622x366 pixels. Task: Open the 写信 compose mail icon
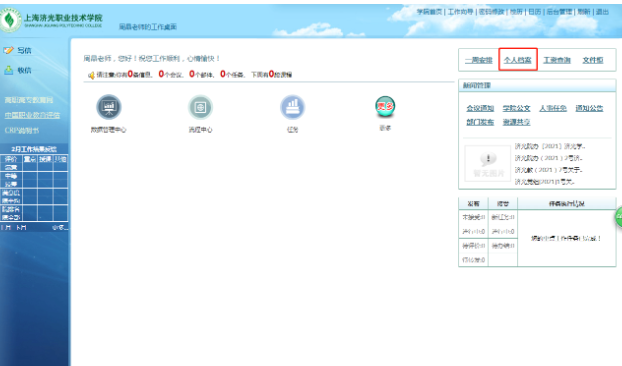[x=9, y=50]
